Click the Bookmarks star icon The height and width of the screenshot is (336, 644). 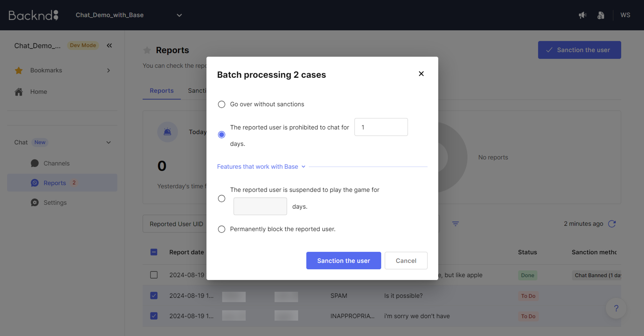pos(19,71)
